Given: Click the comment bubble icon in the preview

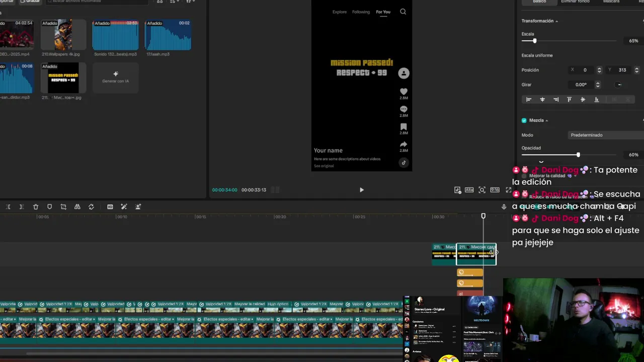Looking at the screenshot, I should pyautogui.click(x=404, y=109).
